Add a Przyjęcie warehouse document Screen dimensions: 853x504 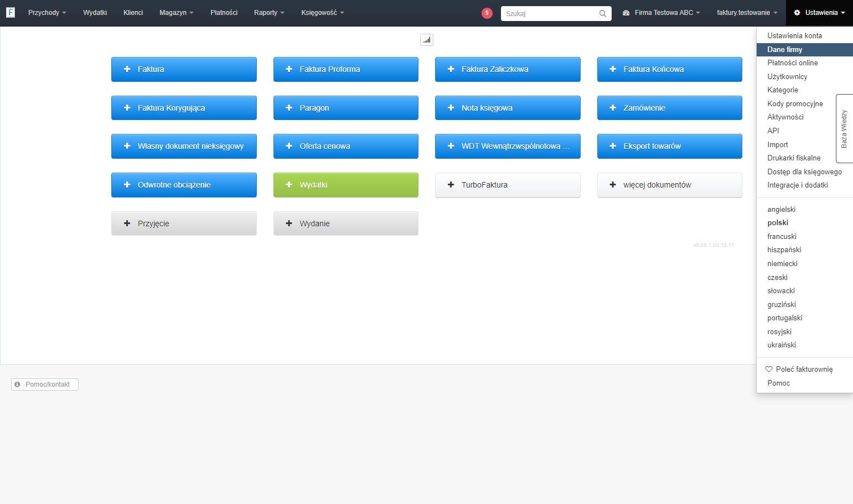coord(184,224)
